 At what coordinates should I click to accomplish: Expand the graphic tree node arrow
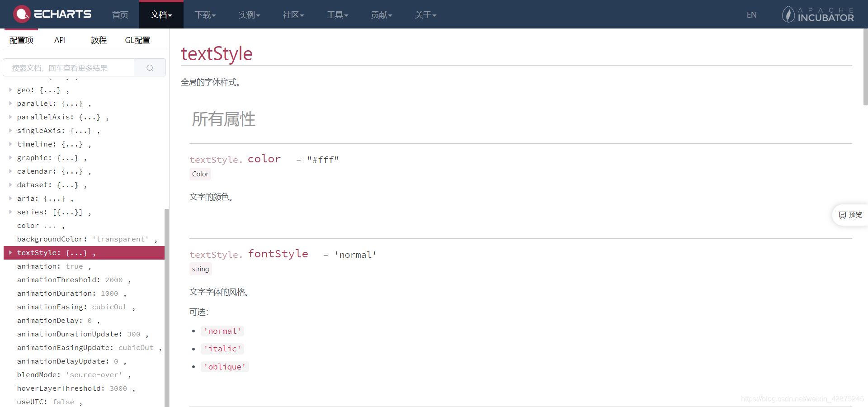[10, 158]
